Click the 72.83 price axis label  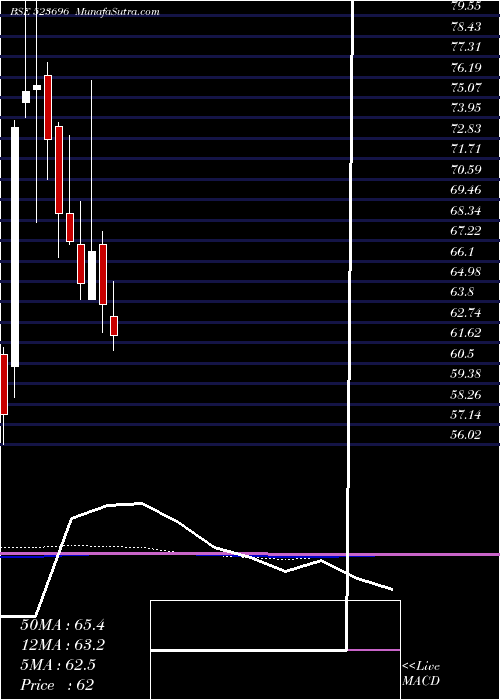point(467,129)
